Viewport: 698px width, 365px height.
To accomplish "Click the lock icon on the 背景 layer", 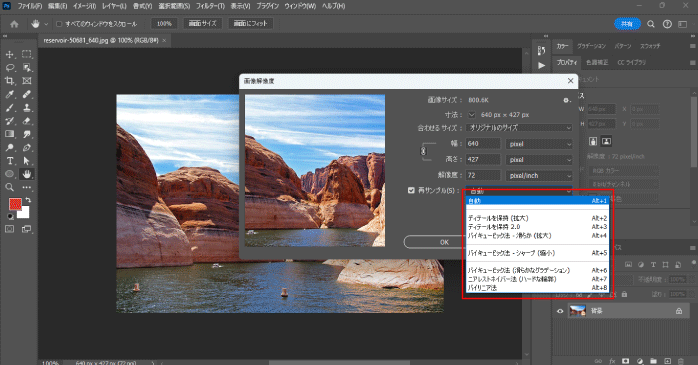I will [x=679, y=311].
